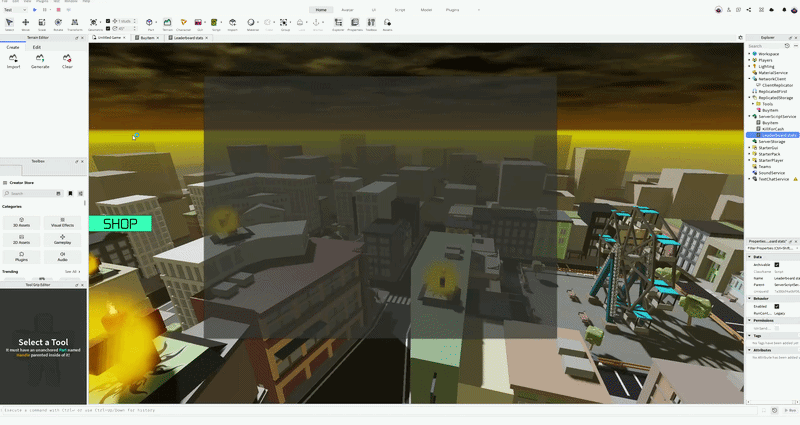
Task: Open the Share icon in top bar
Action: [x=749, y=10]
